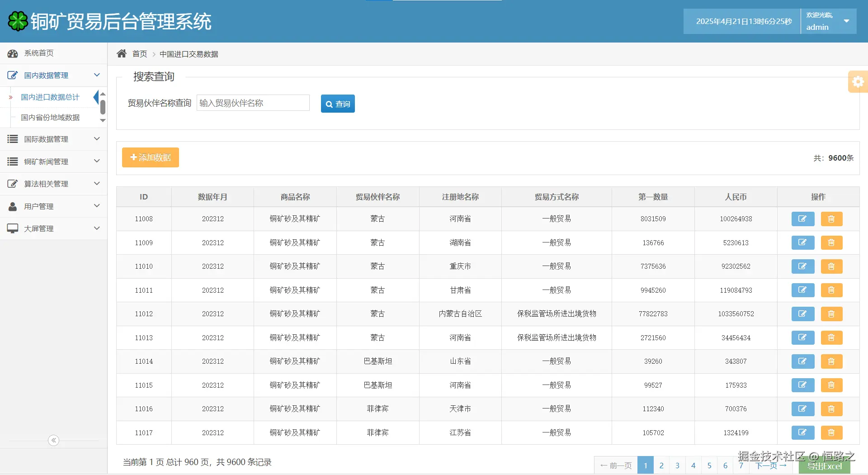The image size is (868, 475).
Task: Go to page 3 of results
Action: coord(677,465)
